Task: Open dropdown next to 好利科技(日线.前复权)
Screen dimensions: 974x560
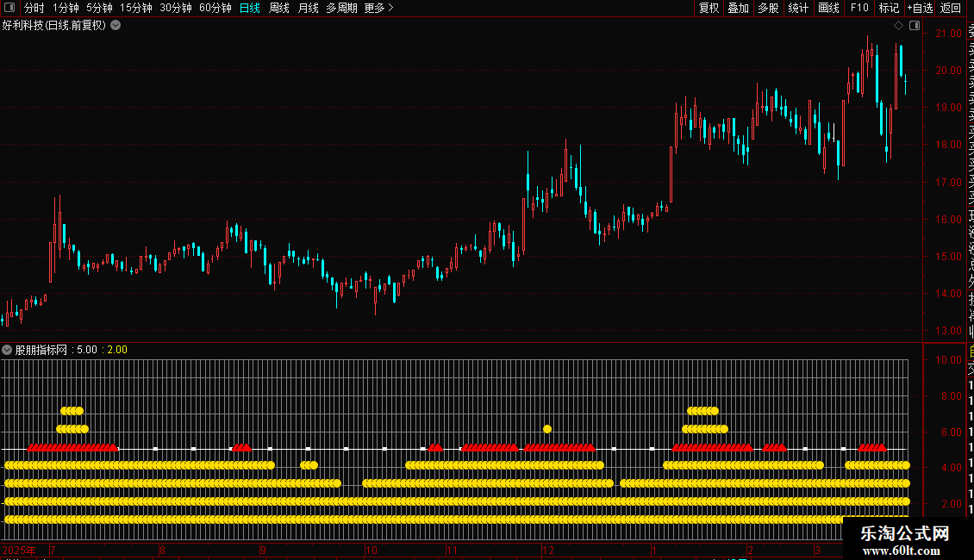Action: (116, 26)
